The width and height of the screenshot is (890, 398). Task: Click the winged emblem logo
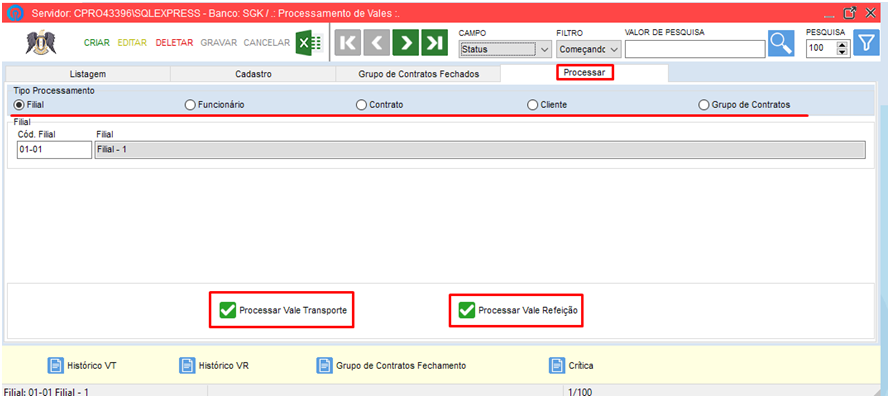pos(41,43)
